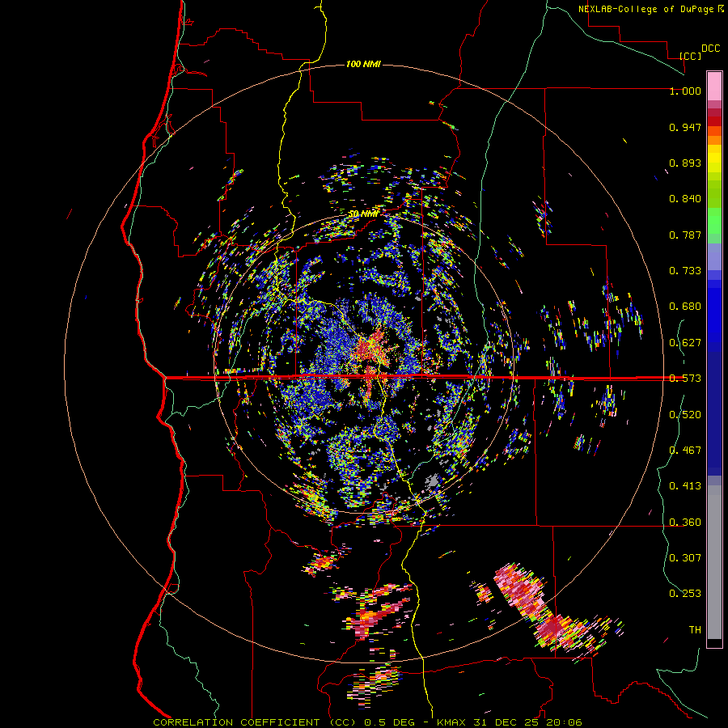Screen dimensions: 728x728
Task: Click the 0.5 DEG elevation text
Action: tap(389, 722)
